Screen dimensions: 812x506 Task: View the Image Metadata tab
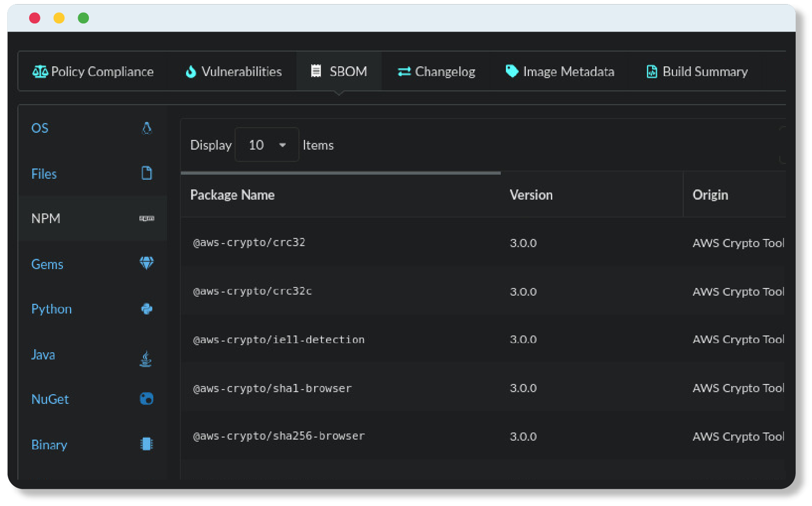click(x=560, y=71)
